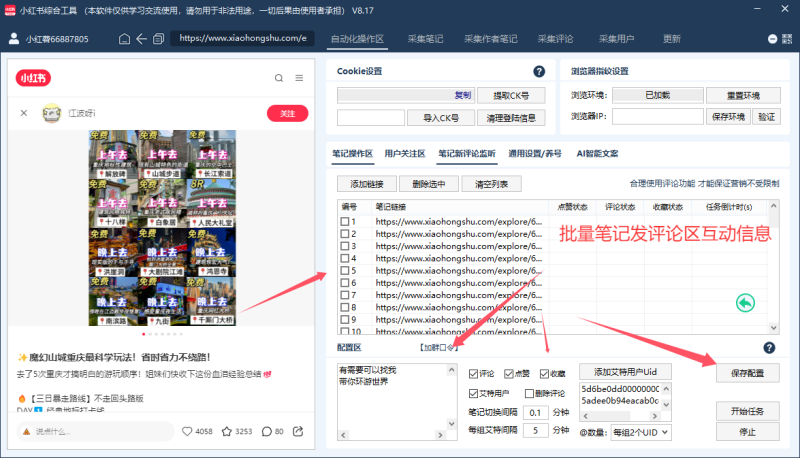Switch to the 自动化操作区 tab
Screen dimensions: 800x458
(357, 39)
